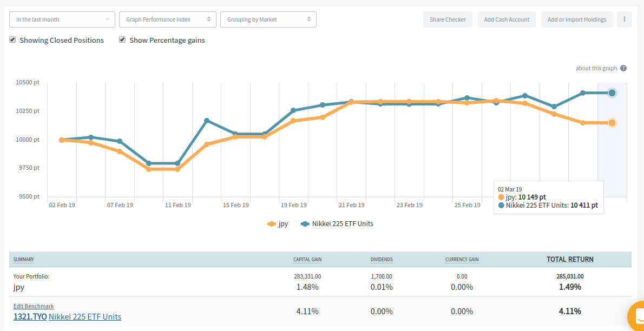
Task: Toggle jpy series via legend icon
Action: point(272,224)
